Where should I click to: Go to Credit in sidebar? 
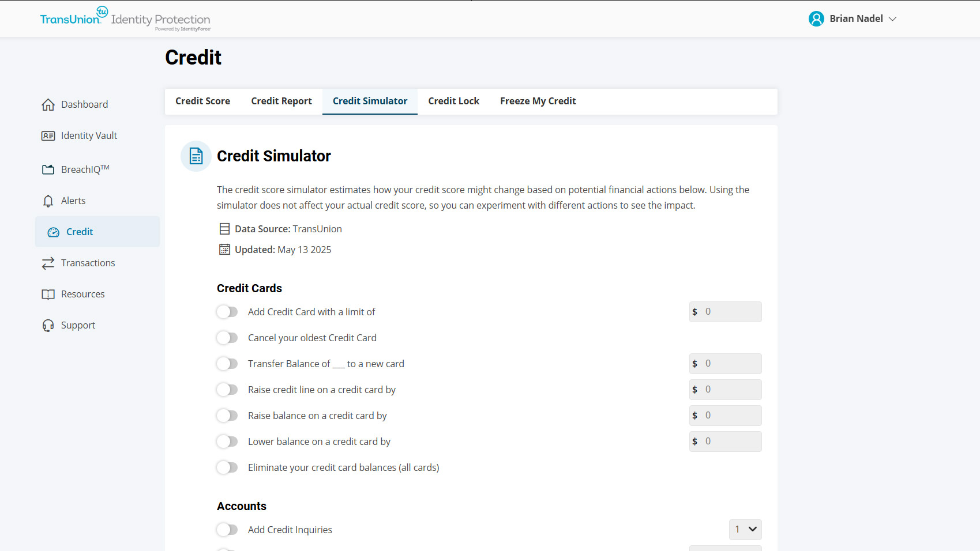[80, 232]
